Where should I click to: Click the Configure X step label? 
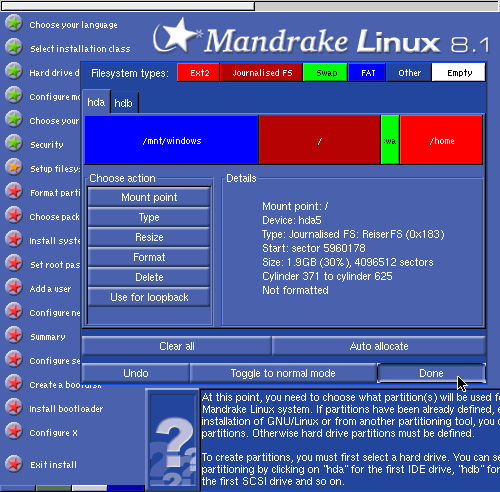click(x=53, y=433)
